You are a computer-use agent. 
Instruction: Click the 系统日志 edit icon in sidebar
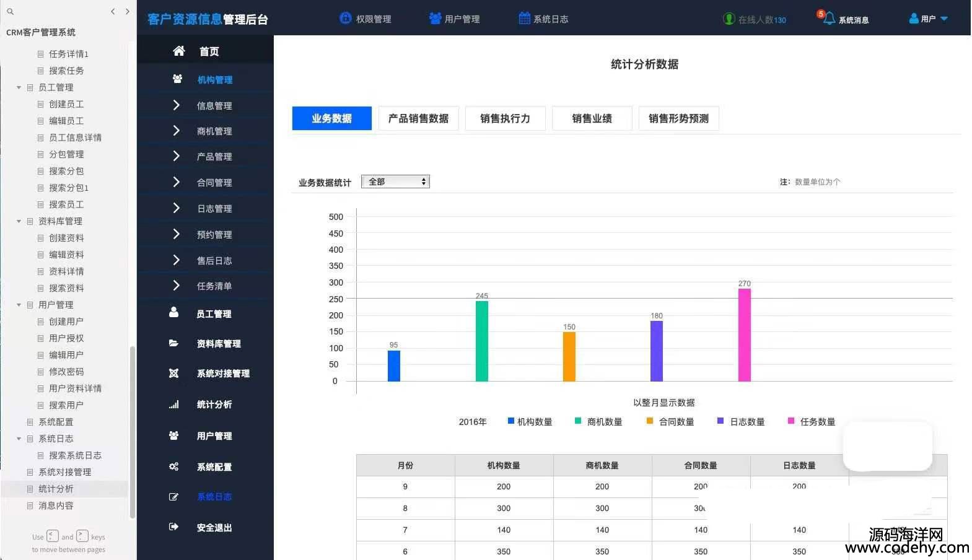173,497
